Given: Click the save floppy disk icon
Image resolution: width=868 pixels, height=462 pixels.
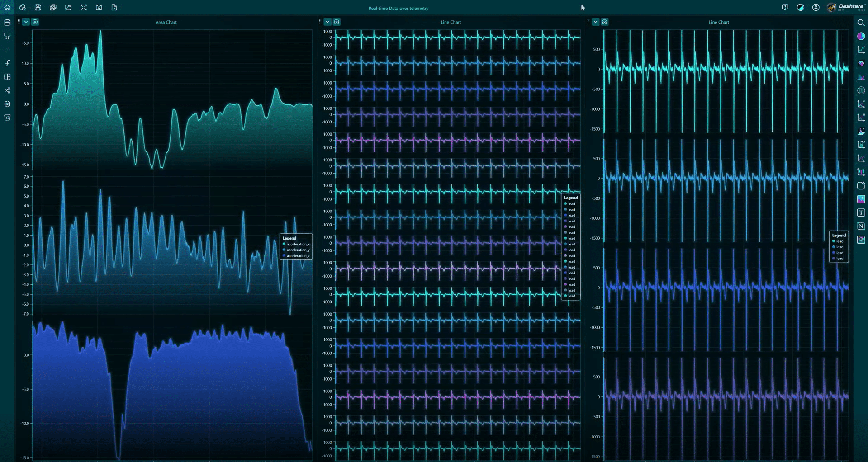Looking at the screenshot, I should [x=38, y=8].
